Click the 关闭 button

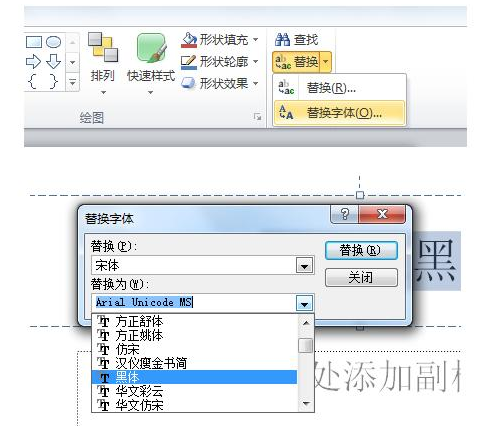pos(361,277)
